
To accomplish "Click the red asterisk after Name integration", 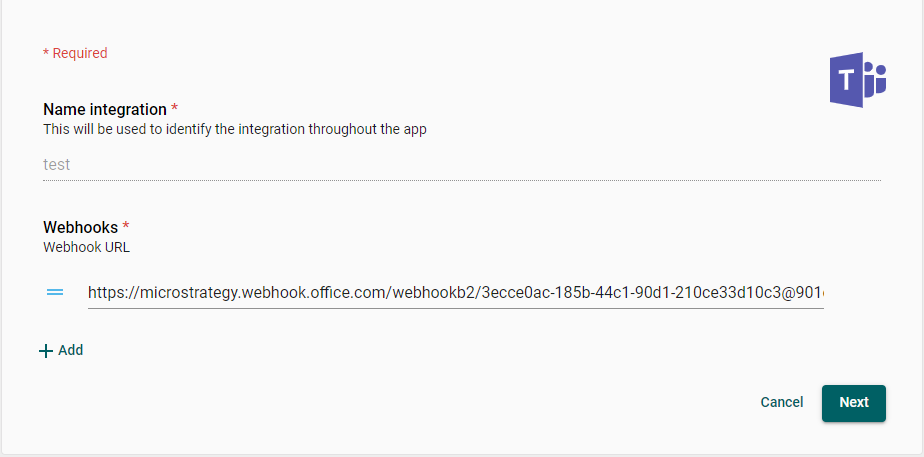I will point(175,108).
